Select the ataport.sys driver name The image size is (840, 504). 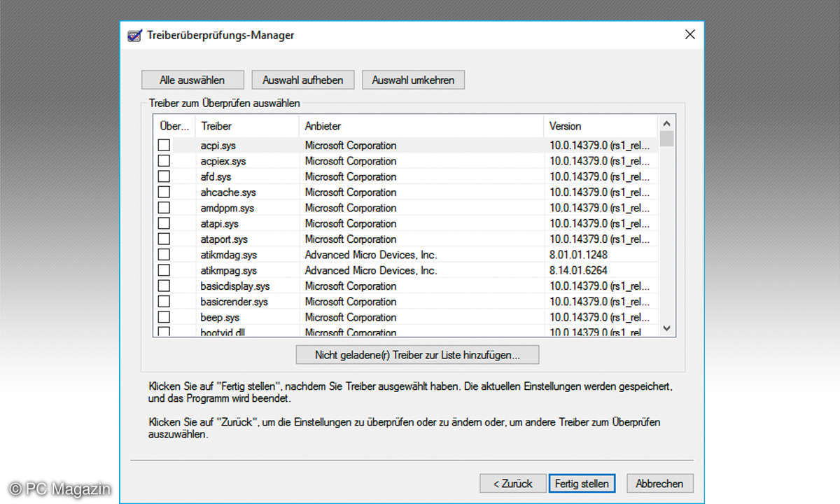[224, 239]
